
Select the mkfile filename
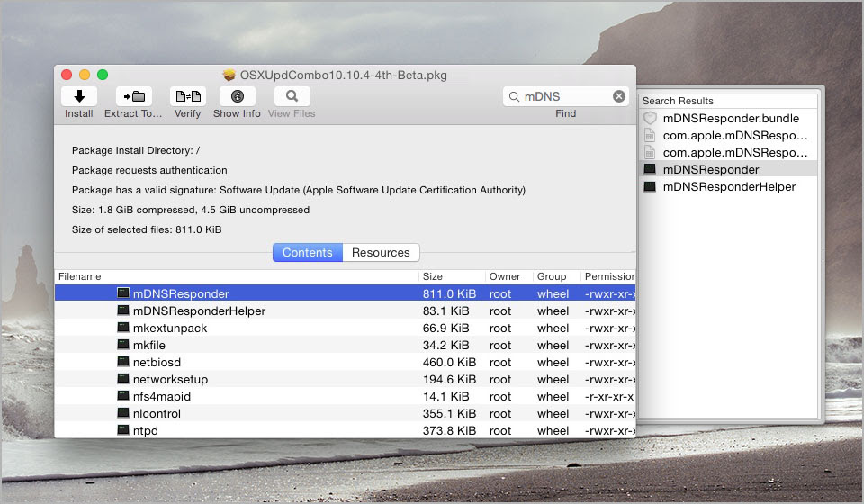[148, 345]
